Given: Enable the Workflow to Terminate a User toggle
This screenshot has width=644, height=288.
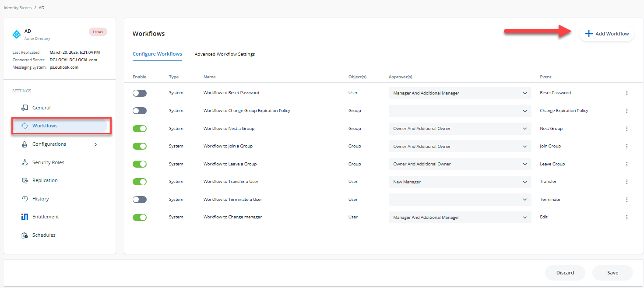Looking at the screenshot, I should (x=140, y=200).
